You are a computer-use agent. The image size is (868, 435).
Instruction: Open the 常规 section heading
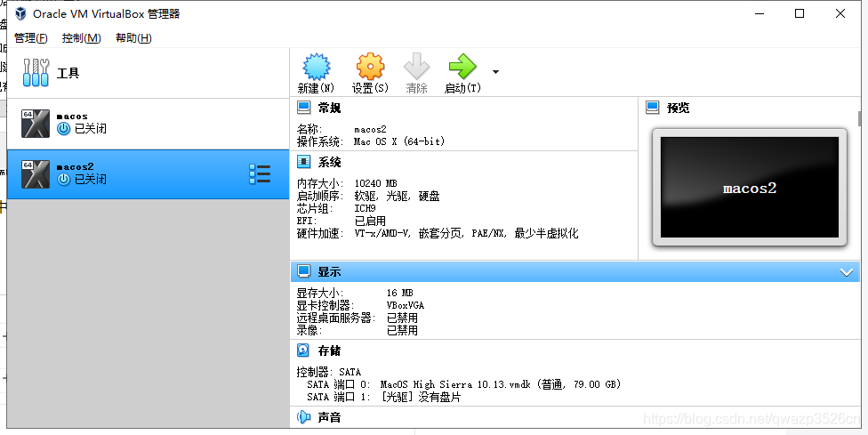click(x=329, y=108)
